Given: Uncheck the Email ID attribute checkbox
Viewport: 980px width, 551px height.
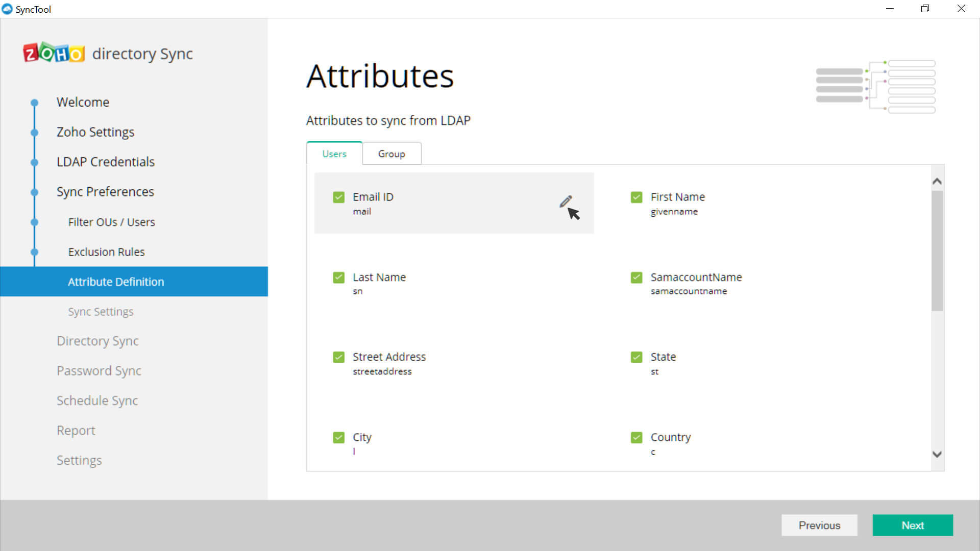Looking at the screenshot, I should (x=338, y=197).
